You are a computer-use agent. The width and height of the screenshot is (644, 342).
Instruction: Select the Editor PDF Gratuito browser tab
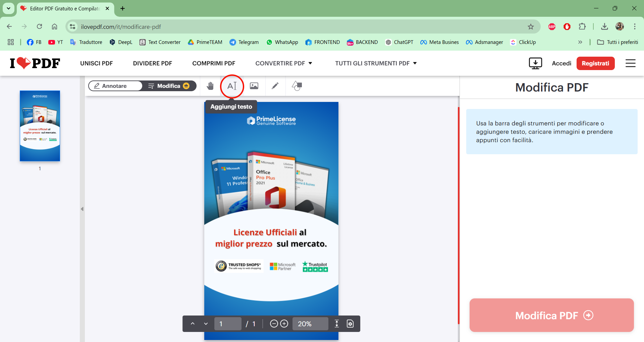tap(65, 9)
